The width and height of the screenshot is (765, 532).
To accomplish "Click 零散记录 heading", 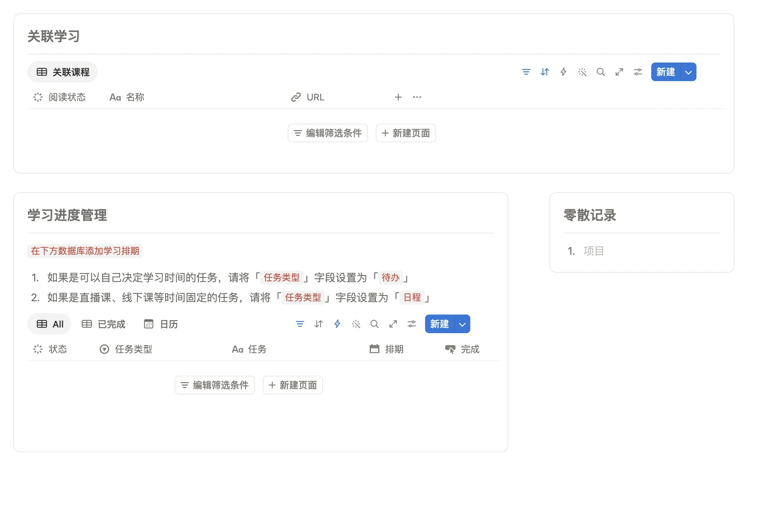I will coord(589,215).
